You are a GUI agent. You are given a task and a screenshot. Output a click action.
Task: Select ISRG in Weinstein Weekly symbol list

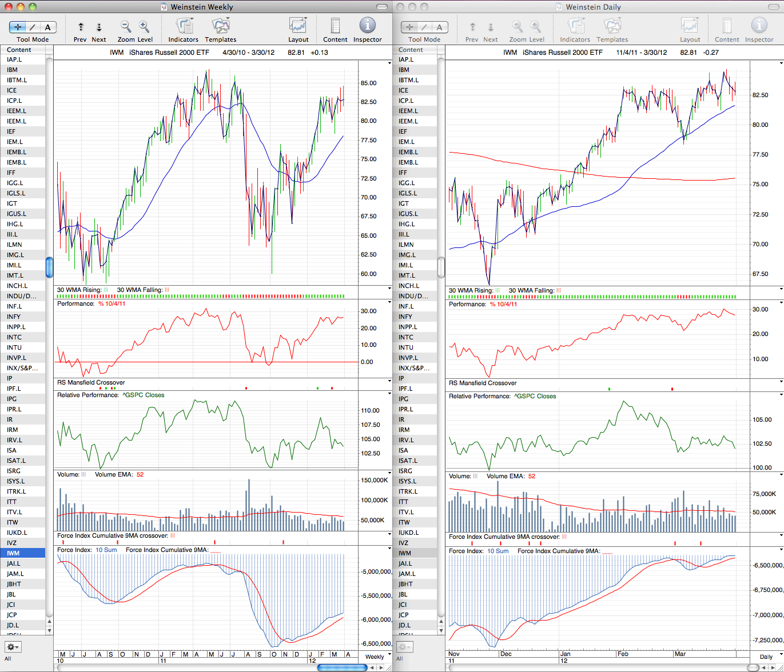(x=22, y=471)
